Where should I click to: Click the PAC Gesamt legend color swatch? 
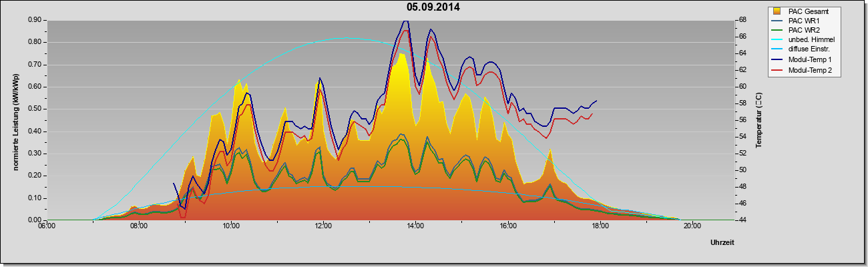(x=777, y=11)
